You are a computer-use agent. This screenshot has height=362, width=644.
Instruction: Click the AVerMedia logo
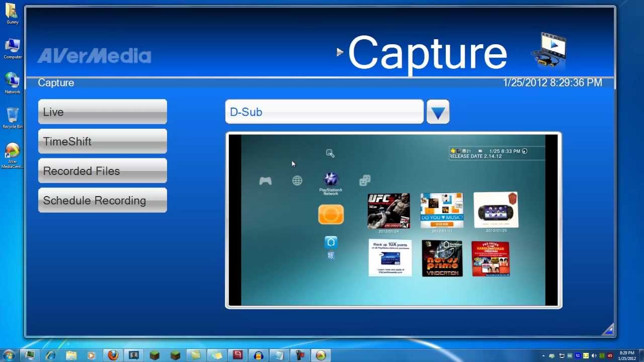coord(94,56)
